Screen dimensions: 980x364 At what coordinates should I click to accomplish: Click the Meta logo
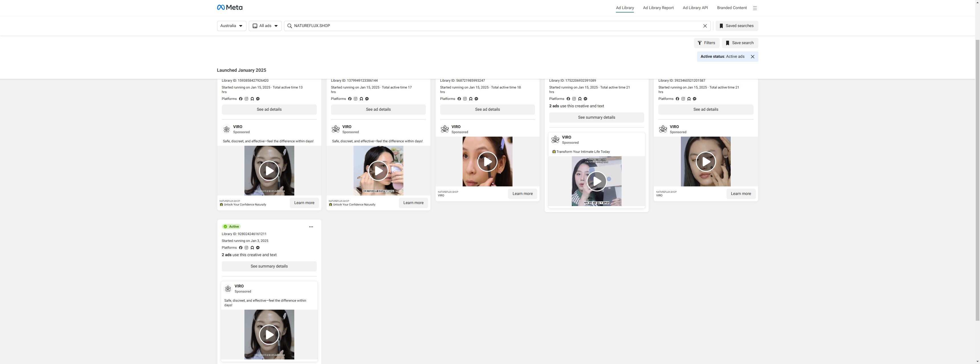pyautogui.click(x=229, y=7)
